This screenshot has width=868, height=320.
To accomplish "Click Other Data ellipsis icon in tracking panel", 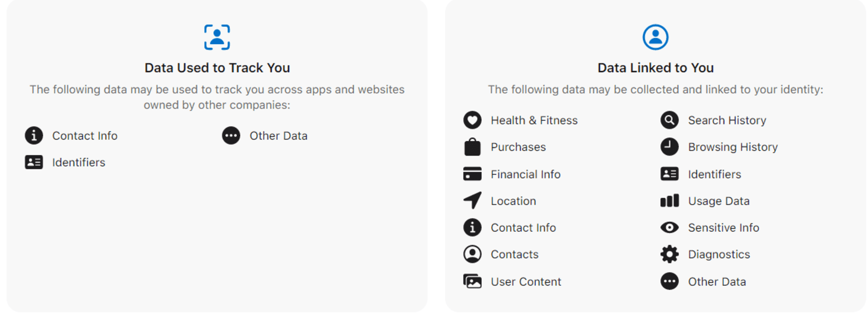I will pos(231,135).
